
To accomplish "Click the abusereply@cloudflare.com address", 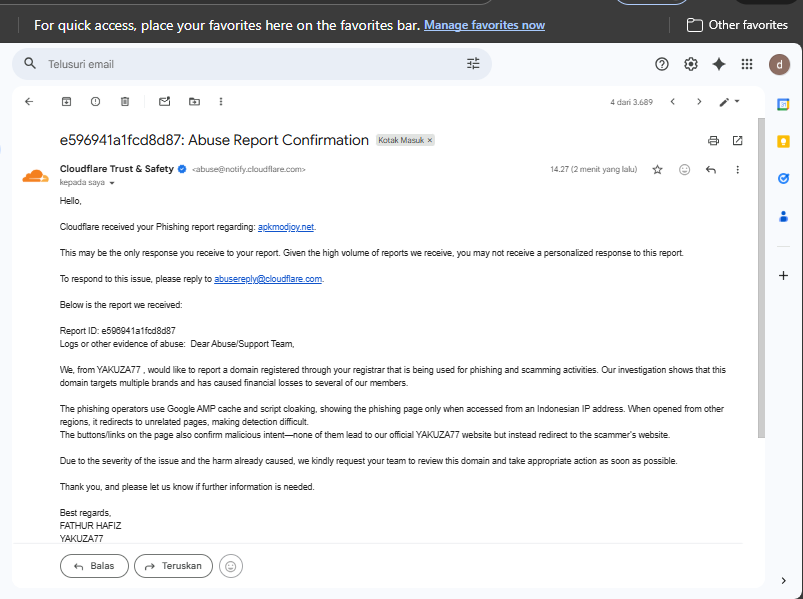I will (268, 279).
